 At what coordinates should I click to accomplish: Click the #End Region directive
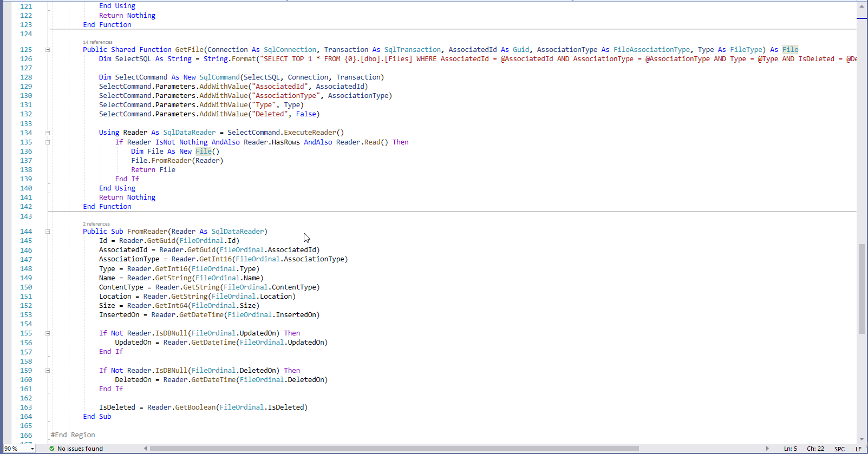point(73,435)
